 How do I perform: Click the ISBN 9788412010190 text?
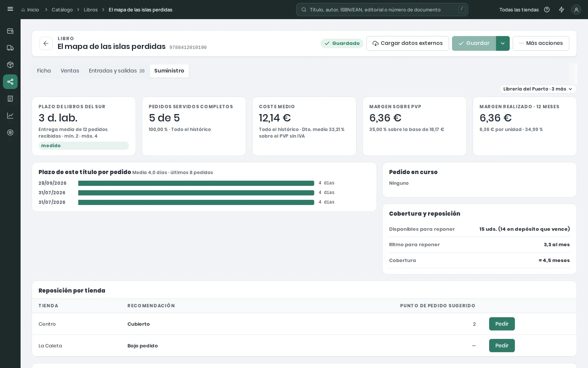click(188, 47)
